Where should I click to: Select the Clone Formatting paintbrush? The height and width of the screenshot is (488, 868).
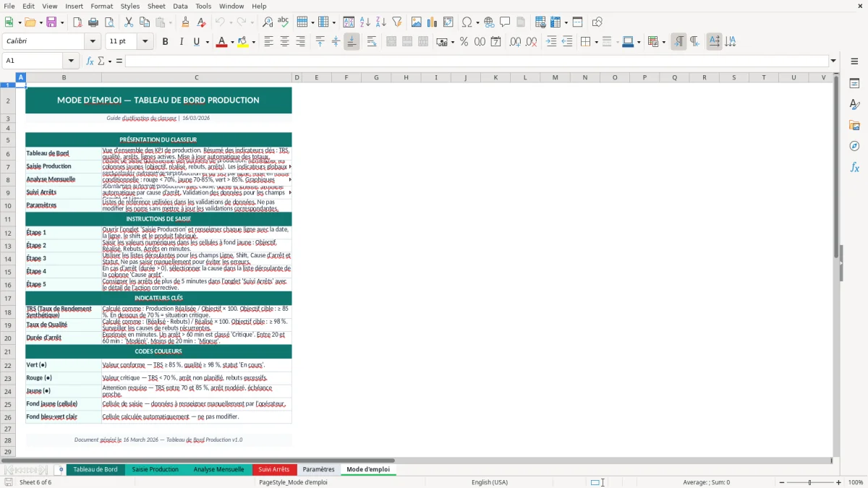186,22
